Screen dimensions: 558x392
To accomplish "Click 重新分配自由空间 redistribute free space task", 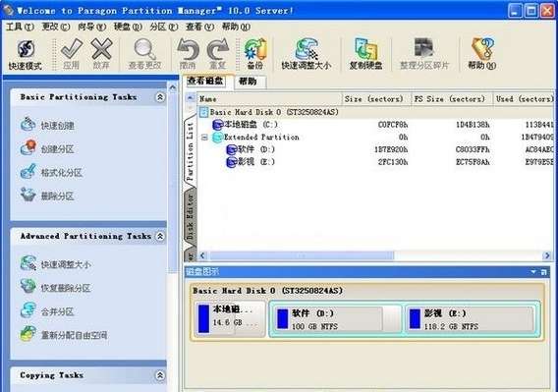I will [x=64, y=335].
